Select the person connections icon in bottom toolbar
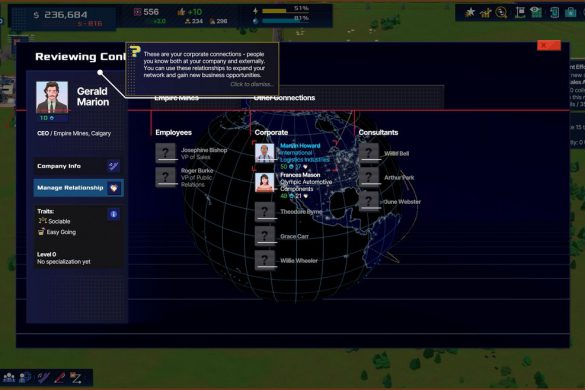 25,378
